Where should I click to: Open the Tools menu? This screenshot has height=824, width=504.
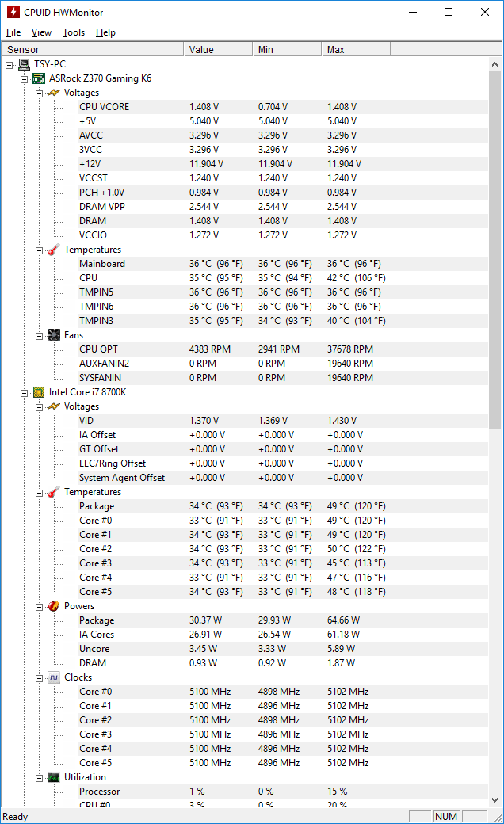[74, 32]
